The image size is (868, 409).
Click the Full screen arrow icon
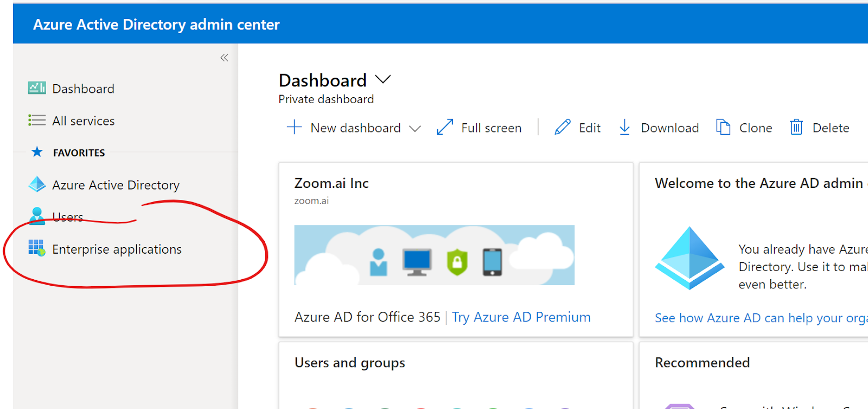point(445,127)
